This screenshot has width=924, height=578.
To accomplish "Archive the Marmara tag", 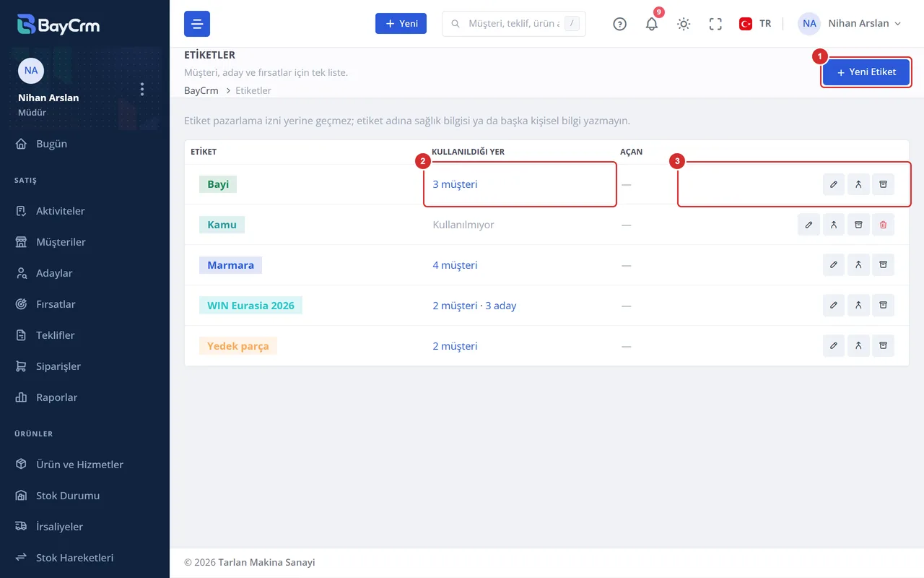I will click(883, 265).
